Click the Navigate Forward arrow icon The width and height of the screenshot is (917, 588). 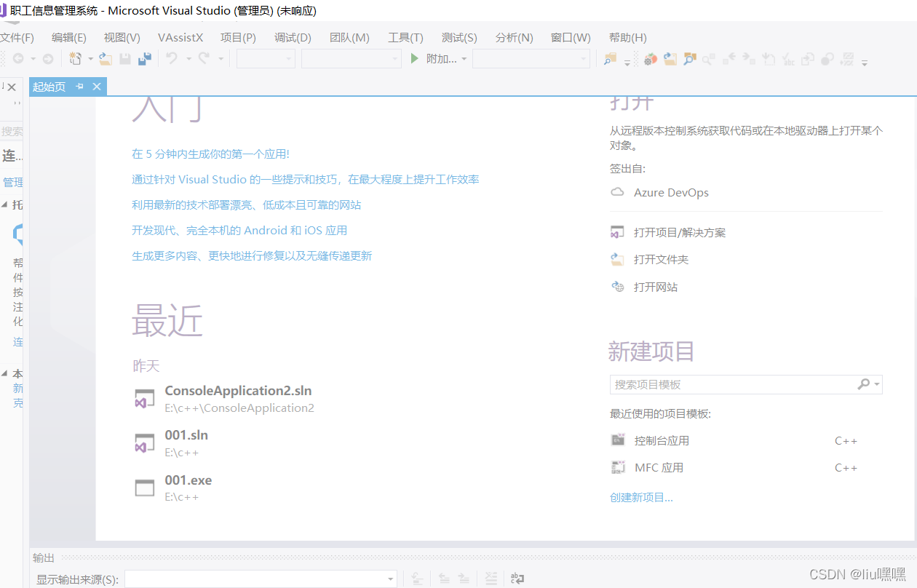[x=47, y=59]
